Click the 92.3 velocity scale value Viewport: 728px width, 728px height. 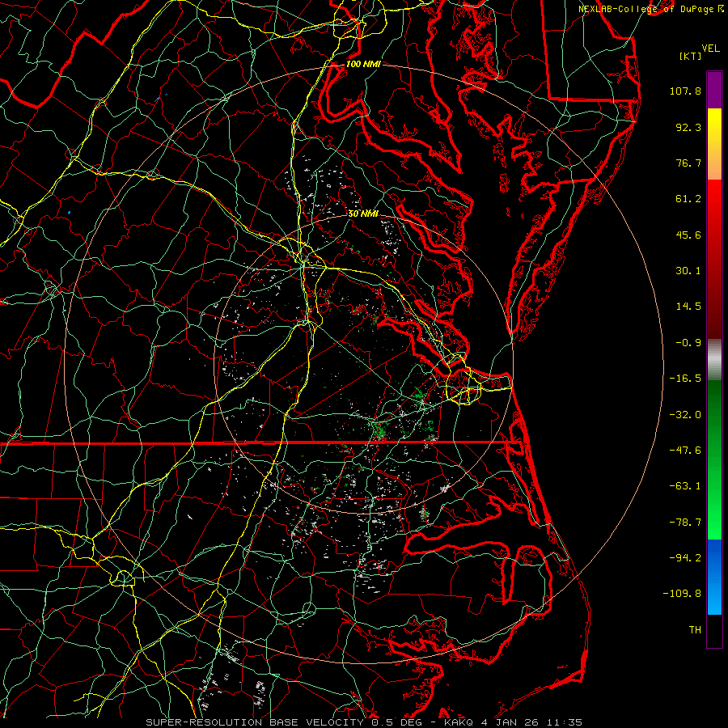(x=688, y=127)
